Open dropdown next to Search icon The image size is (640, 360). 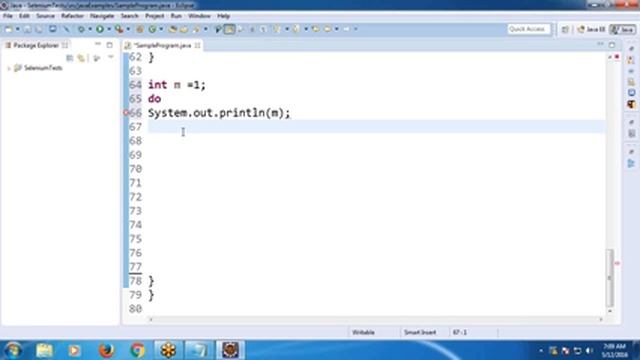205,29
